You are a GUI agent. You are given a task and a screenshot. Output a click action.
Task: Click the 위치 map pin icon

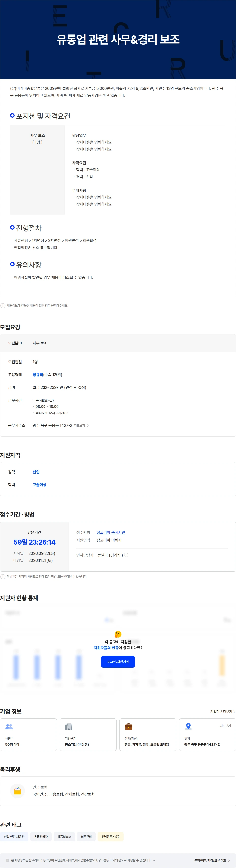tap(188, 727)
